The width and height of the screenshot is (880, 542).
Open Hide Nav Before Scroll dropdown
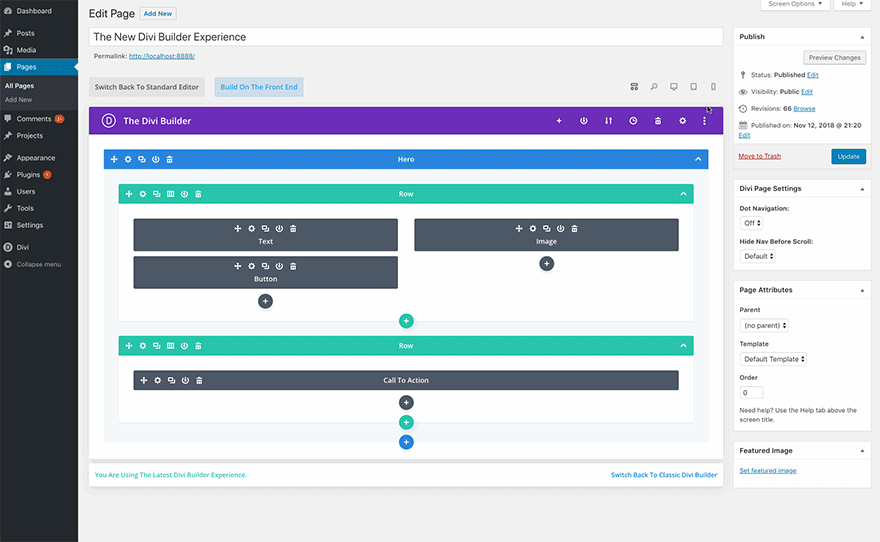click(x=758, y=256)
